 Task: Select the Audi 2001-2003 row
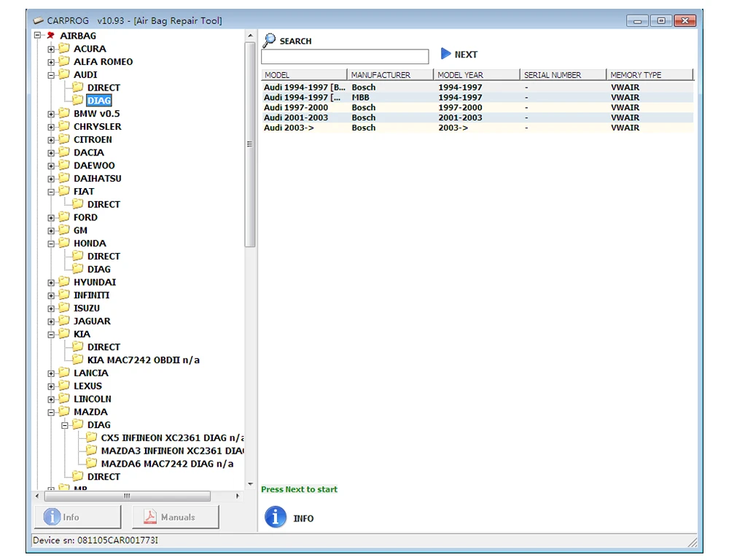(477, 117)
